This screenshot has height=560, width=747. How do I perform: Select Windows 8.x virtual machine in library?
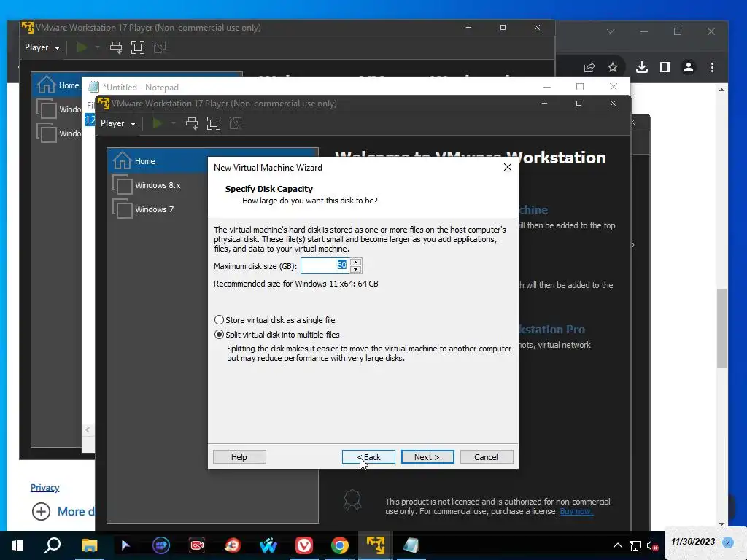(x=158, y=184)
